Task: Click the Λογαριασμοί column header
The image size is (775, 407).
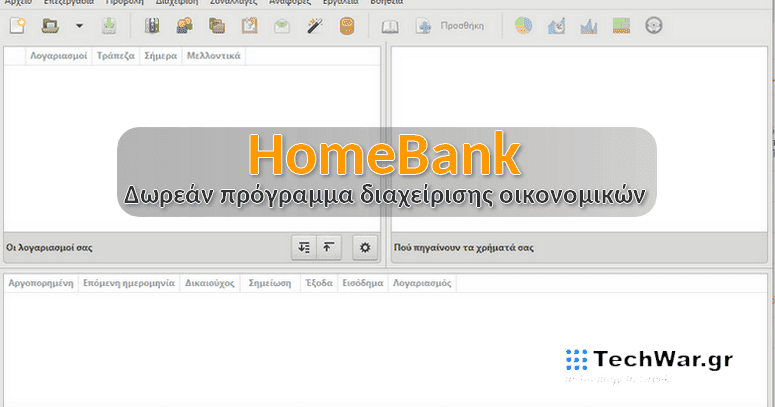Action: 59,56
